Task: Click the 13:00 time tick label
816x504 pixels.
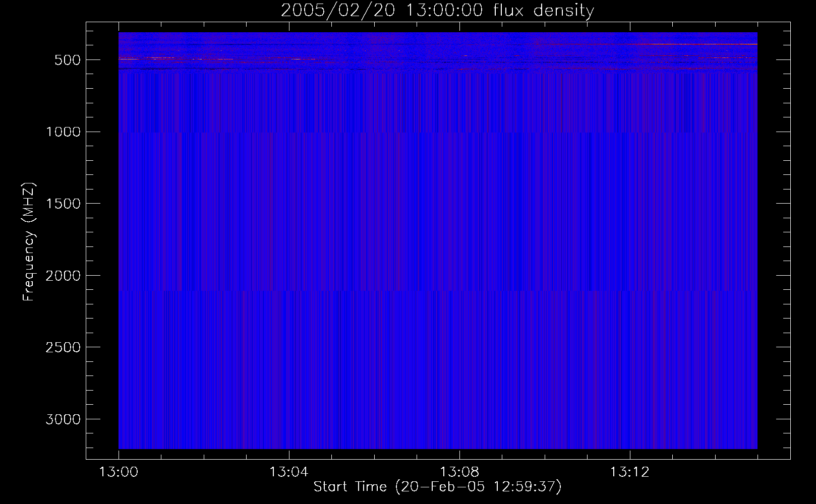Action: pos(119,472)
